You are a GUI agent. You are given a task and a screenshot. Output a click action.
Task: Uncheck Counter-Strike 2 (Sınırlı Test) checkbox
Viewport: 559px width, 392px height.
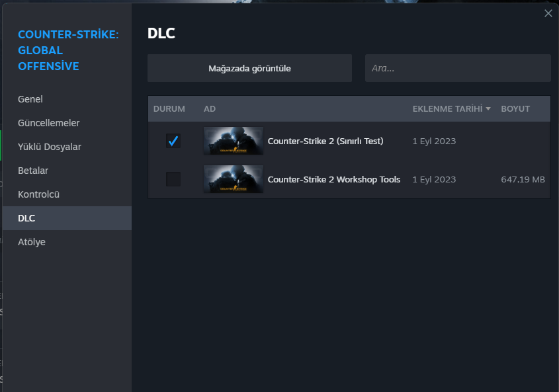click(x=173, y=141)
